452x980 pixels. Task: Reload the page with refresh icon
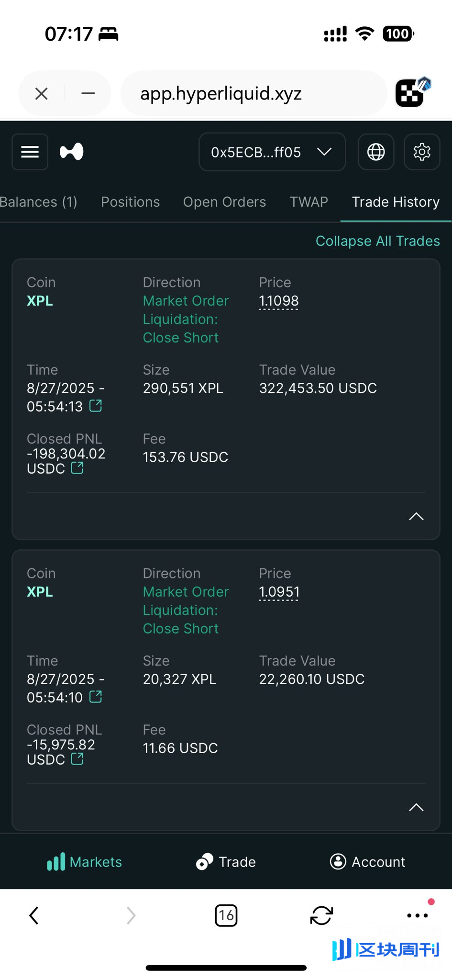tap(321, 916)
